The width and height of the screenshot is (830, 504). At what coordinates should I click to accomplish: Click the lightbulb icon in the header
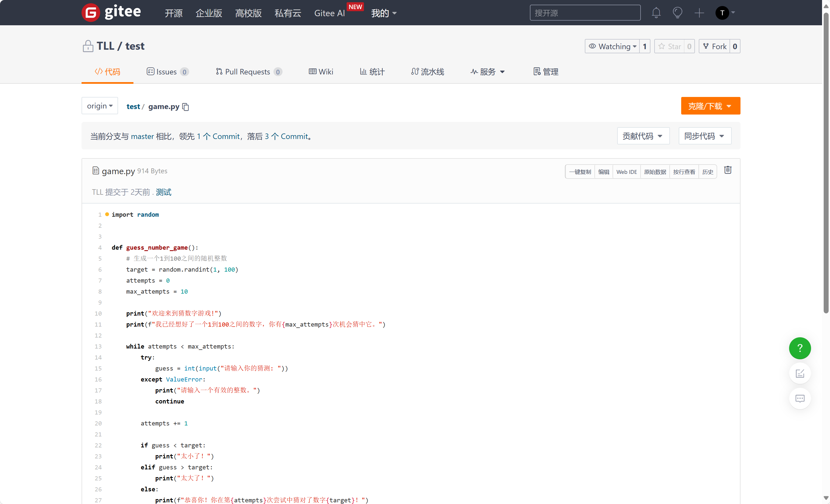(677, 13)
